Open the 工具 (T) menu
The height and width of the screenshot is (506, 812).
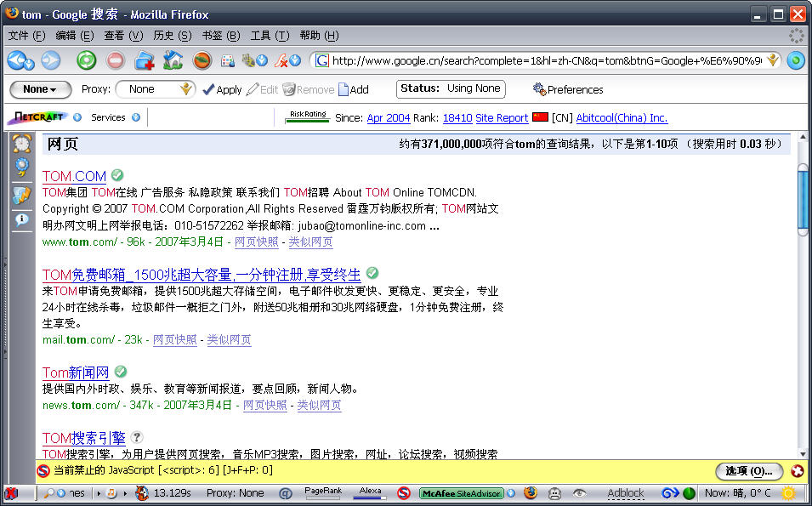(270, 35)
